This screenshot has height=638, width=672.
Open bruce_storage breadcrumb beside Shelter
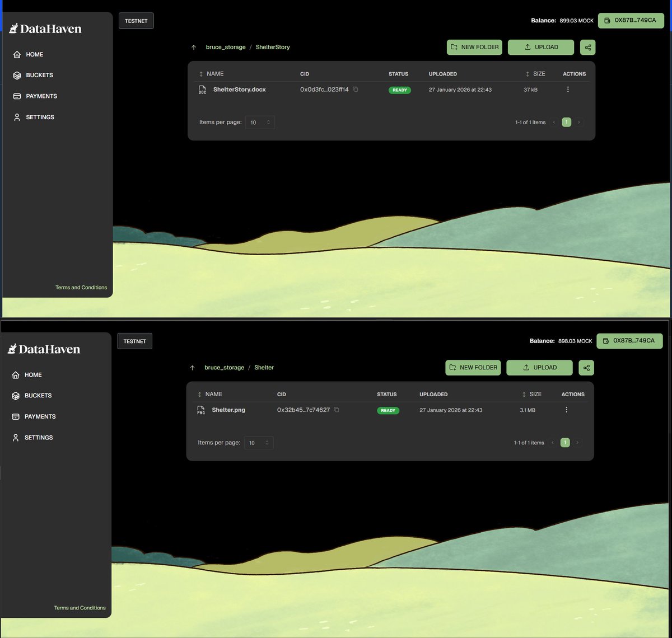point(224,368)
